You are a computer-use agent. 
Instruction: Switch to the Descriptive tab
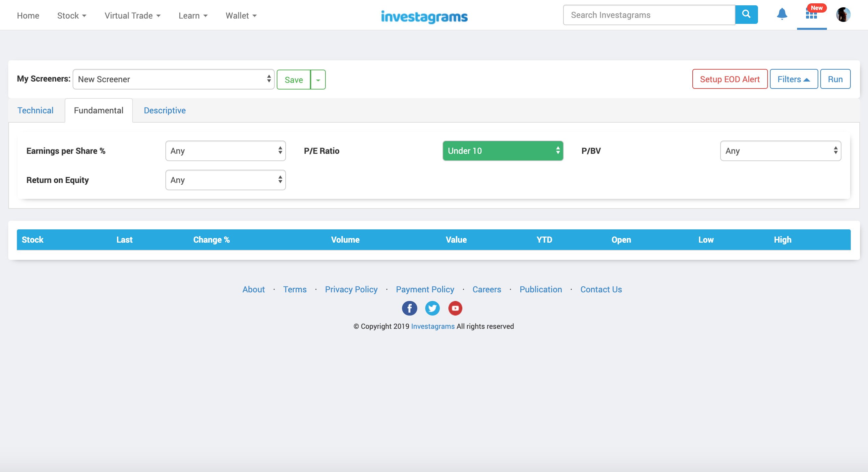(165, 110)
